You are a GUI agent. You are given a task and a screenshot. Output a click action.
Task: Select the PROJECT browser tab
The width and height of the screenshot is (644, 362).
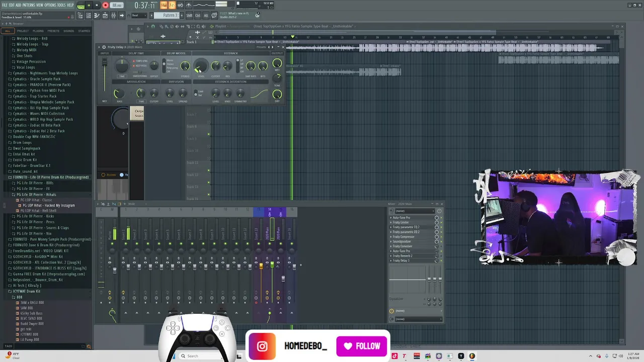(23, 31)
